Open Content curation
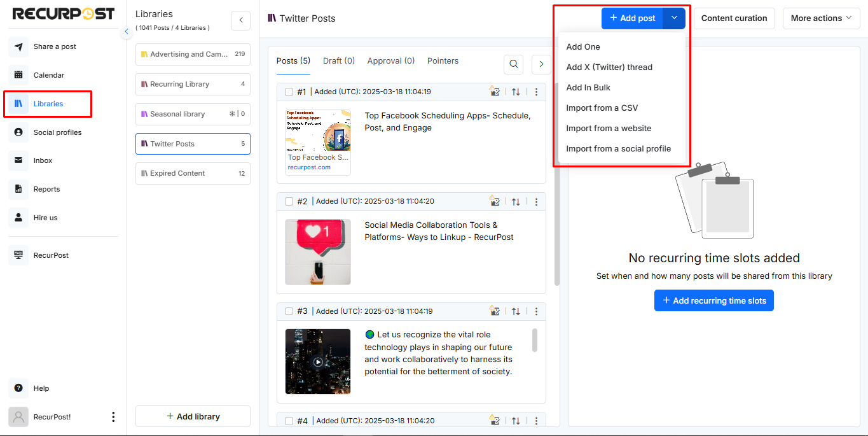 point(734,18)
